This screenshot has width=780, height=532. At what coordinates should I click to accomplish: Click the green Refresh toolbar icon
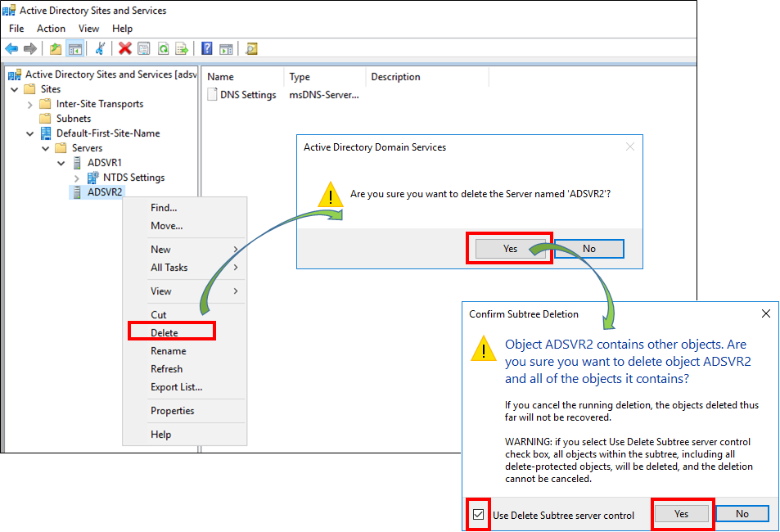click(163, 49)
